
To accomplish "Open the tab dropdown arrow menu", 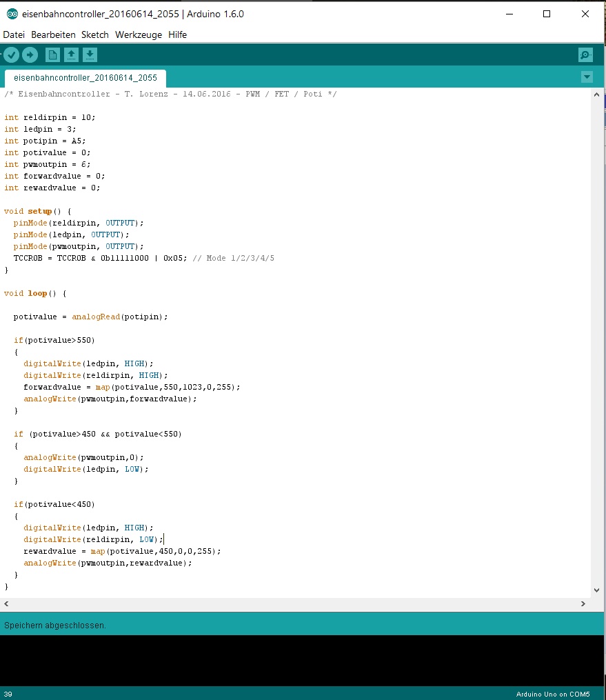I will (587, 77).
